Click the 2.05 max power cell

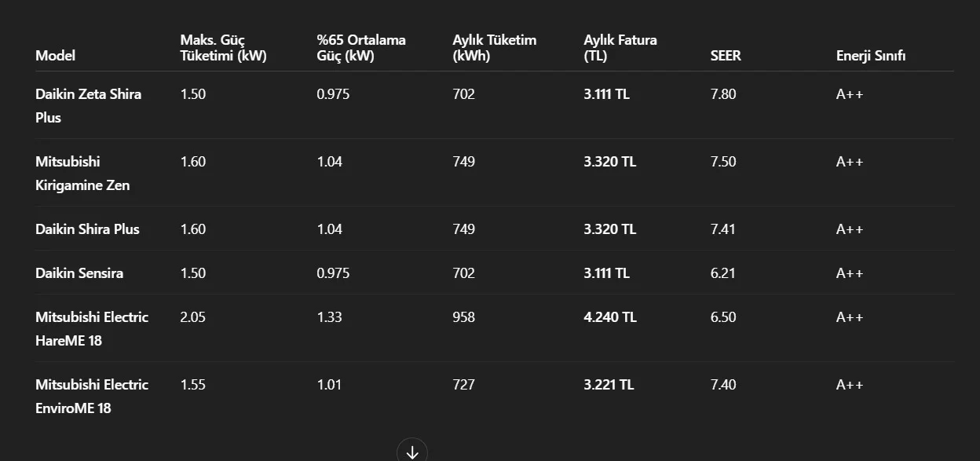click(x=193, y=317)
